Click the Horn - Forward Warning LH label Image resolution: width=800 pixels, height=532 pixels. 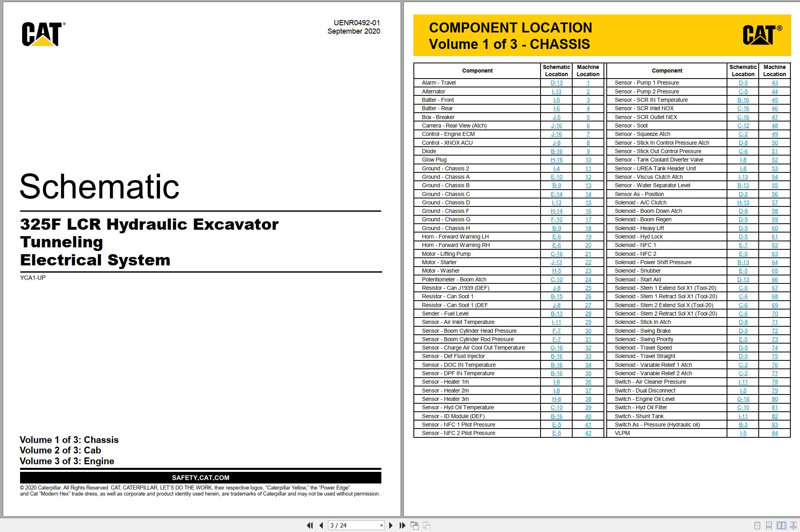[x=455, y=237]
